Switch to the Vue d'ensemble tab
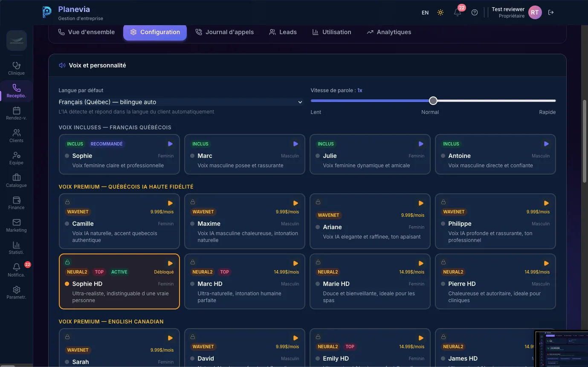The image size is (588, 367). [x=87, y=32]
